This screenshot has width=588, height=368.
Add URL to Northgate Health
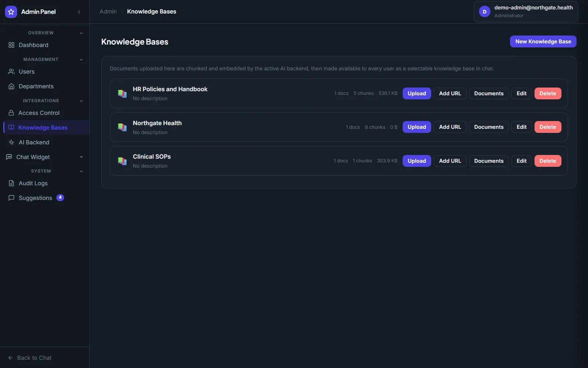[x=450, y=127]
